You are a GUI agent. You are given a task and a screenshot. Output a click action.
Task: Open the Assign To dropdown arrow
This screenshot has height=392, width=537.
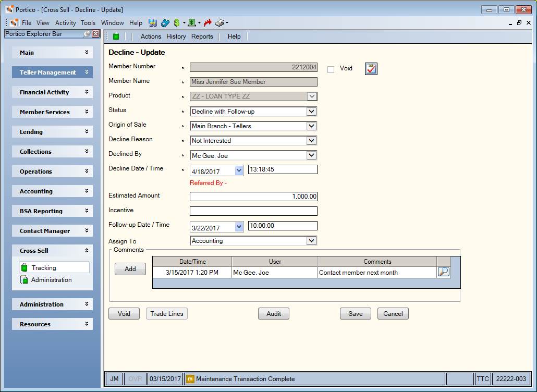pos(311,241)
